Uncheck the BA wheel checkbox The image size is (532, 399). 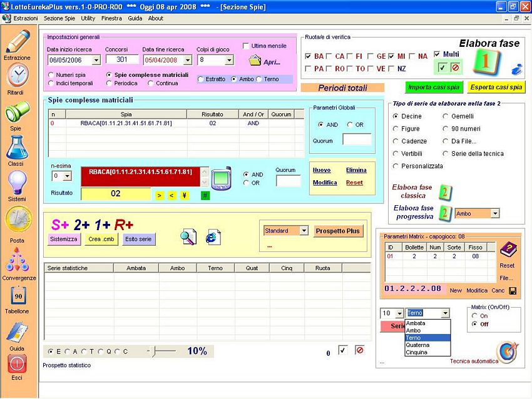[308, 56]
